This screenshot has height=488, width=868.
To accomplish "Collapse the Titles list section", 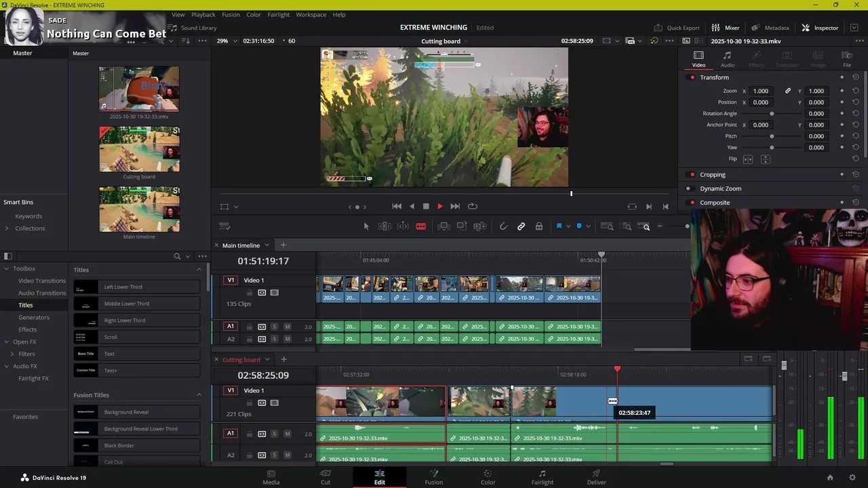I will (199, 270).
